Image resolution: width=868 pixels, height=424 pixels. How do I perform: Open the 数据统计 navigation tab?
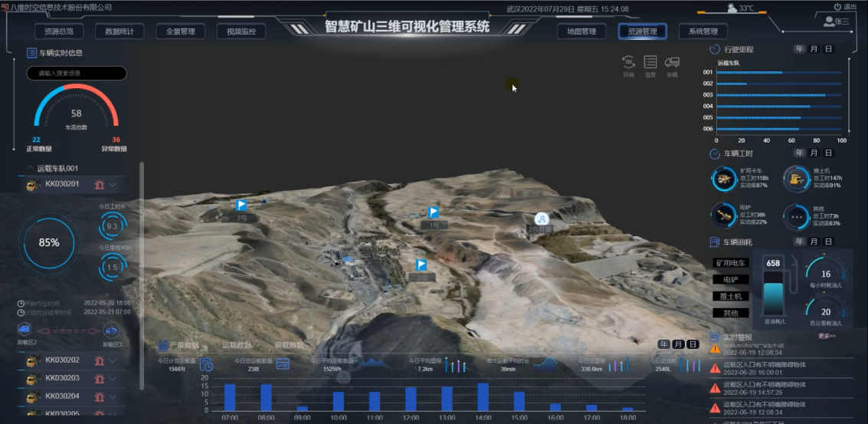click(x=120, y=31)
